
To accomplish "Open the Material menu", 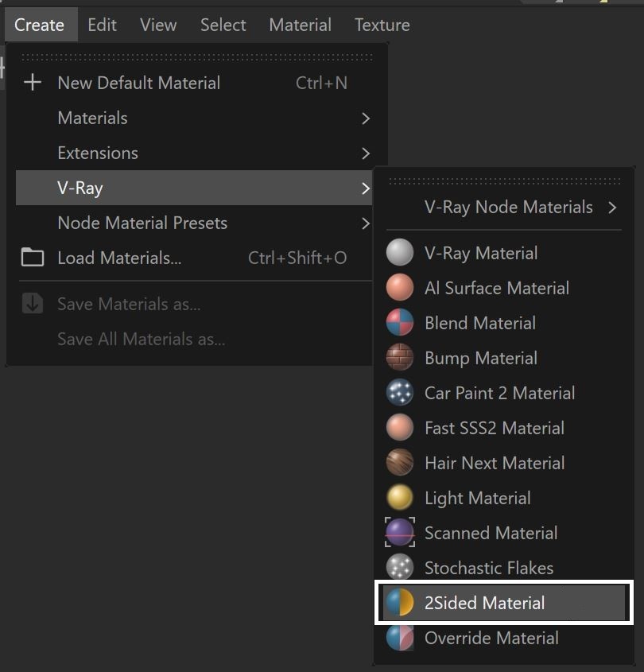I will [301, 25].
